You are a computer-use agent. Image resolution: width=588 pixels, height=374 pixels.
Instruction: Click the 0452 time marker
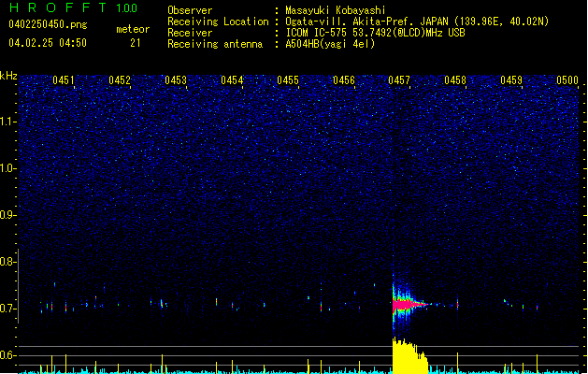[120, 79]
